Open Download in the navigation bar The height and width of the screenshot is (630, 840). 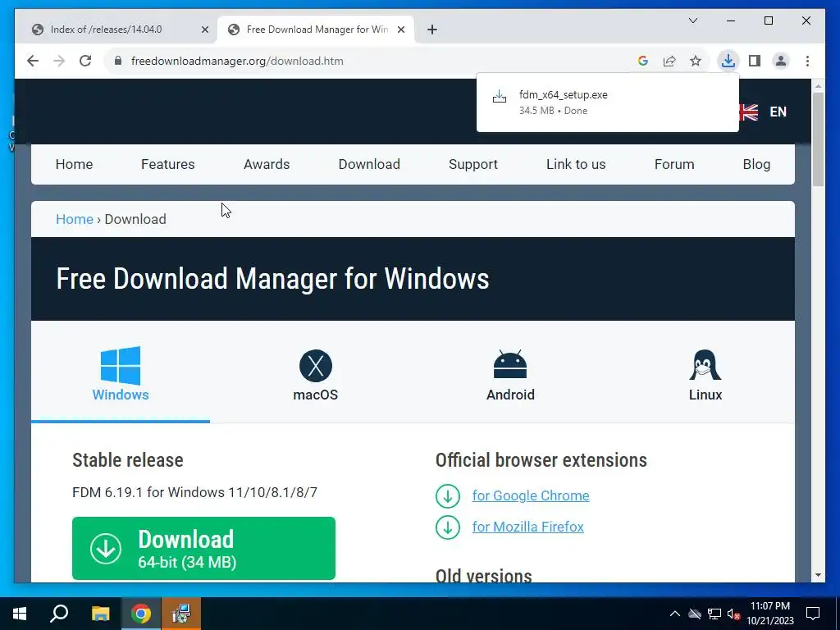coord(369,164)
